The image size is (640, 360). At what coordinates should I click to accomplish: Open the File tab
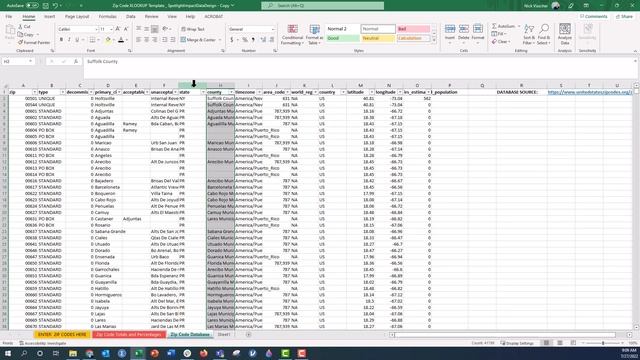[x=9, y=16]
